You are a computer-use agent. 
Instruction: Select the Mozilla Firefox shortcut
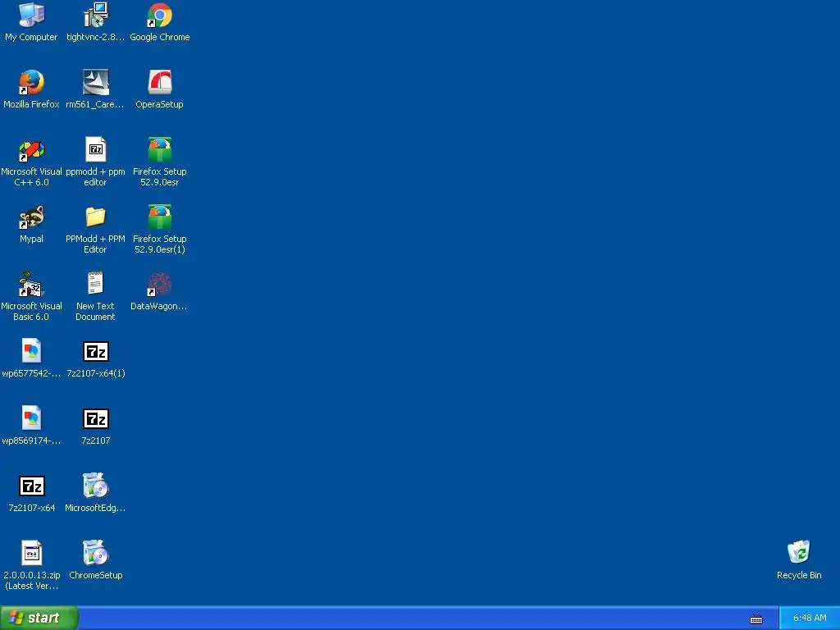tap(32, 83)
